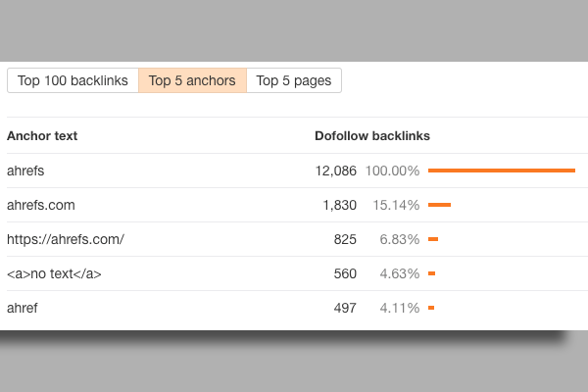Click the 6.83% percentage
This screenshot has width=588, height=392.
tap(400, 239)
